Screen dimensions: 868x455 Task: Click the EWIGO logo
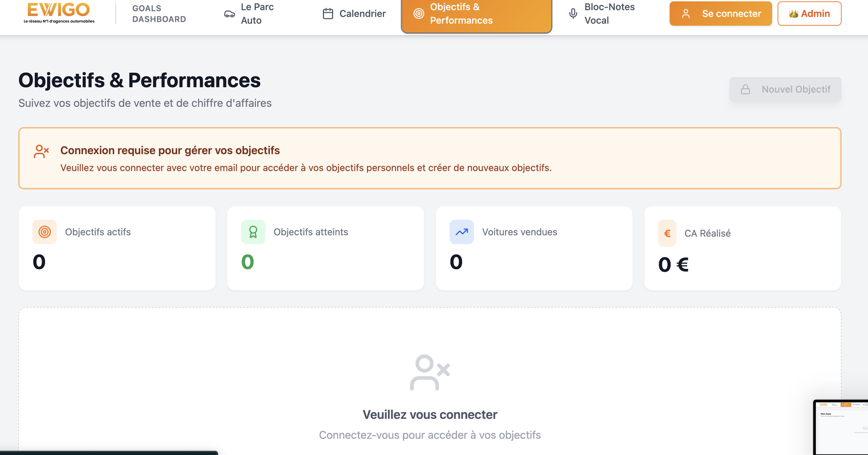tap(59, 13)
